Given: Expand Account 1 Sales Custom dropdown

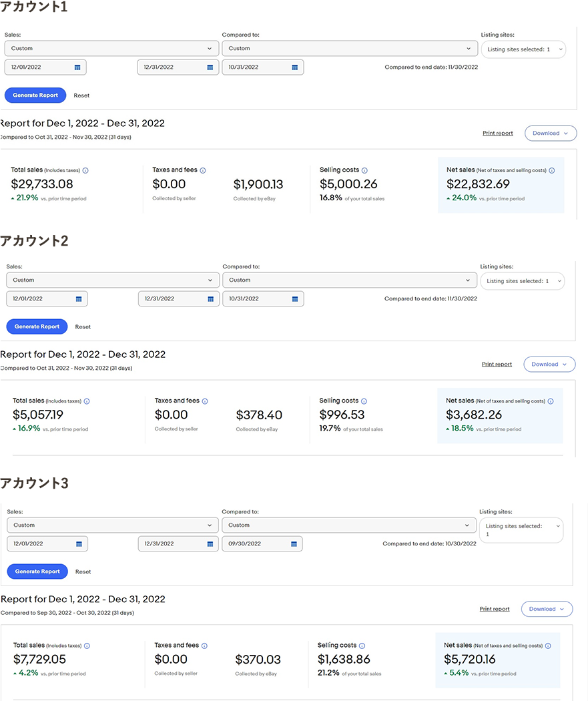Looking at the screenshot, I should pyautogui.click(x=111, y=49).
